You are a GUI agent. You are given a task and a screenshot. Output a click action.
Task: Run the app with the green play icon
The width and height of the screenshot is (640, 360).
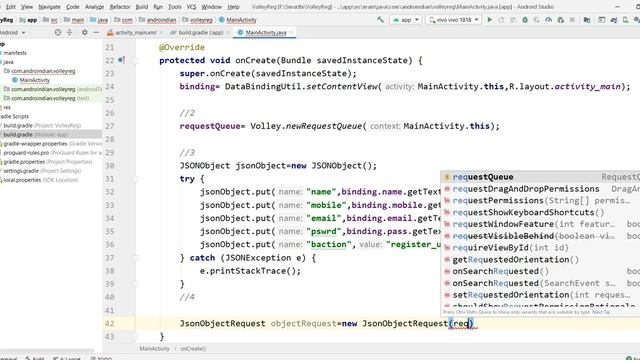[x=489, y=20]
